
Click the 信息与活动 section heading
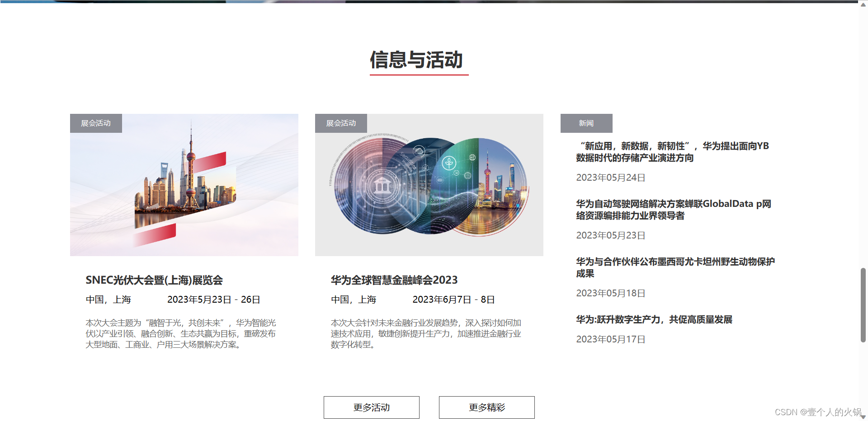point(416,60)
